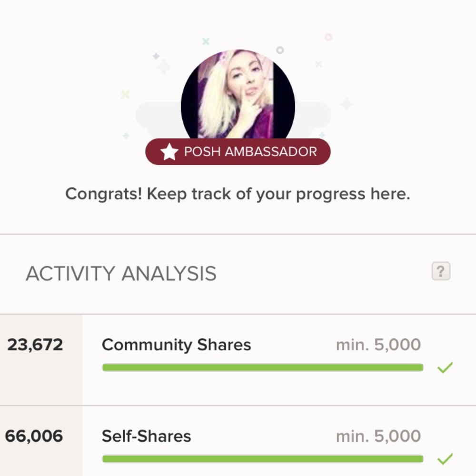Tap the 66,006 self-shares count
Screen dimensions: 476x476
tap(34, 436)
